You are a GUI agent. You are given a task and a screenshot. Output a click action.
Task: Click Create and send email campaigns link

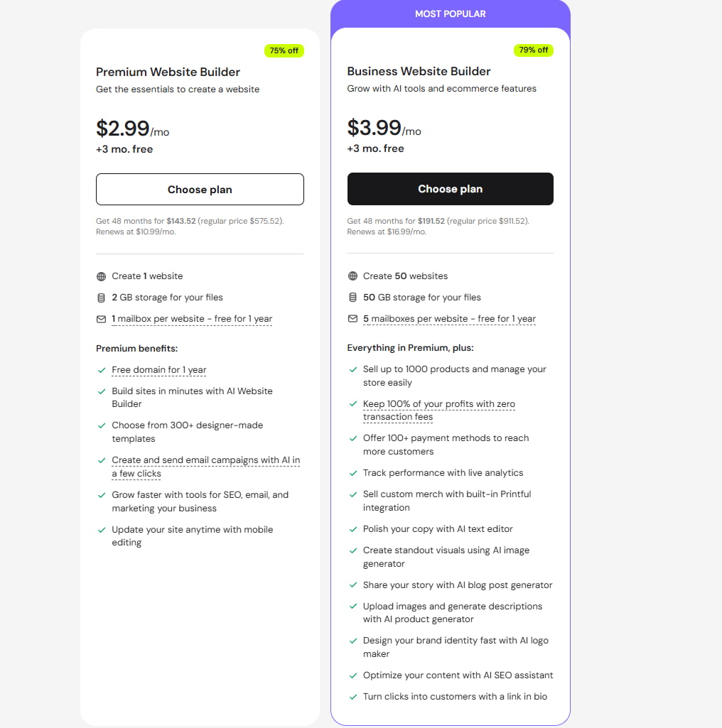[x=205, y=460]
